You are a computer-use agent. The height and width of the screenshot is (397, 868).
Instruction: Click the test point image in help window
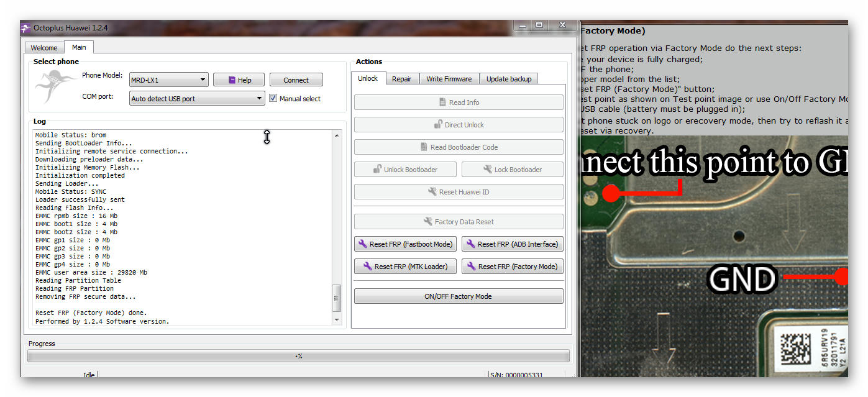[714, 256]
